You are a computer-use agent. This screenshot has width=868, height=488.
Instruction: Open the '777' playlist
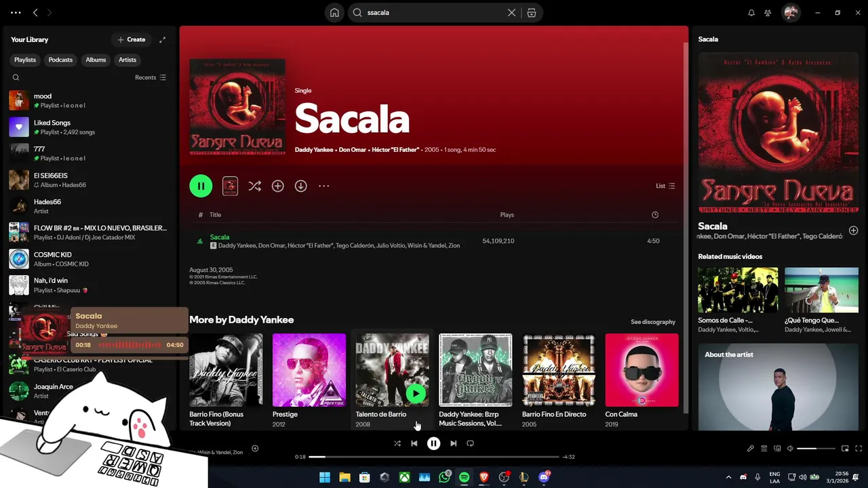coord(89,153)
